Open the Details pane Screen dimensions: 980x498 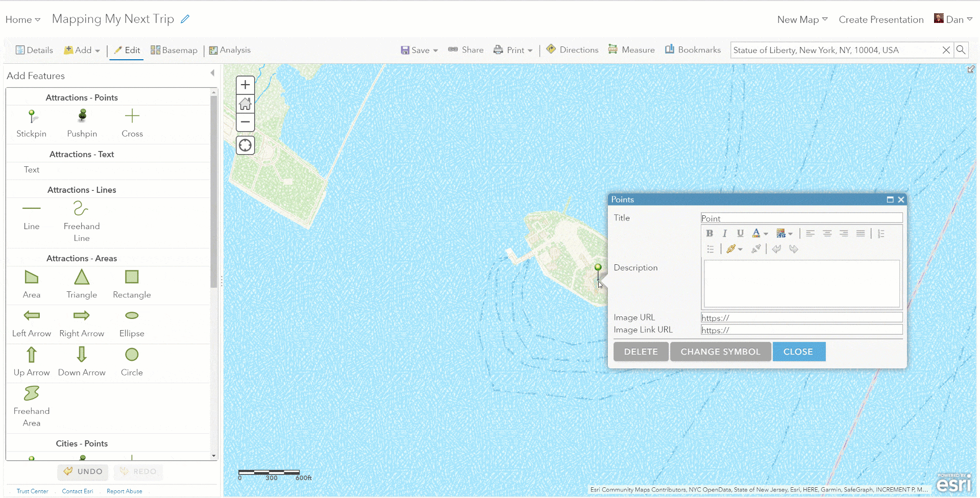34,50
